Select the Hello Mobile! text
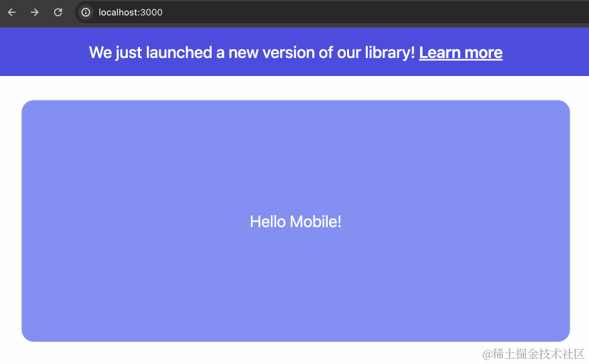589x364 pixels. tap(295, 222)
